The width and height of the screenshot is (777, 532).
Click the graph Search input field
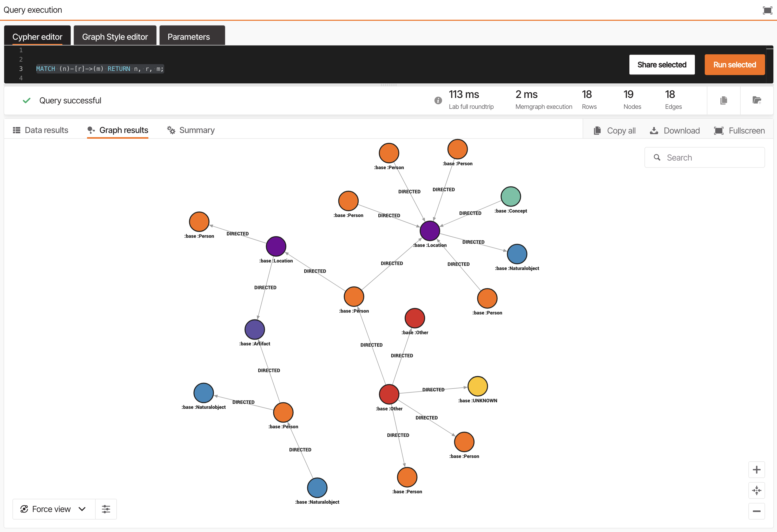[x=709, y=157]
